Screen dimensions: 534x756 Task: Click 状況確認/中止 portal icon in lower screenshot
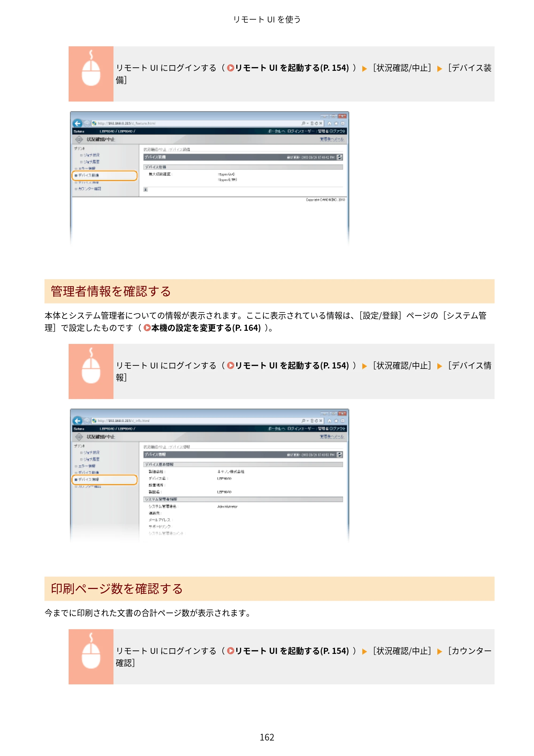79,437
